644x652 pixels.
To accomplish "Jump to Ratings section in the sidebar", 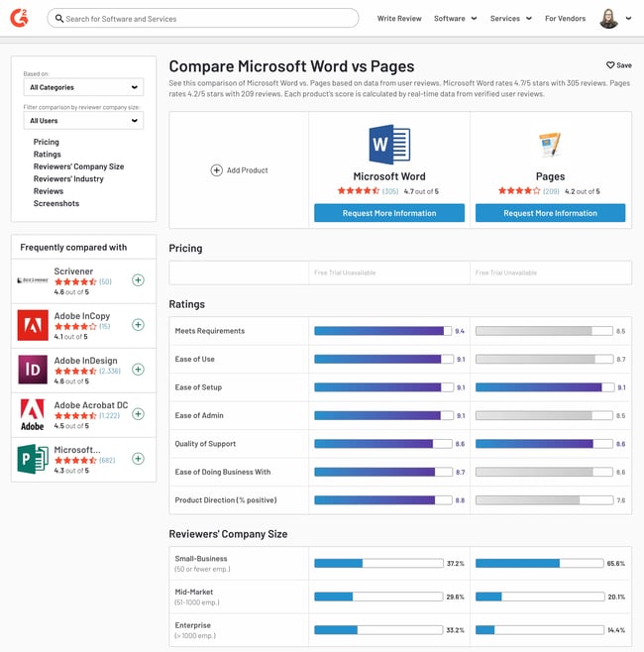I will coord(47,155).
